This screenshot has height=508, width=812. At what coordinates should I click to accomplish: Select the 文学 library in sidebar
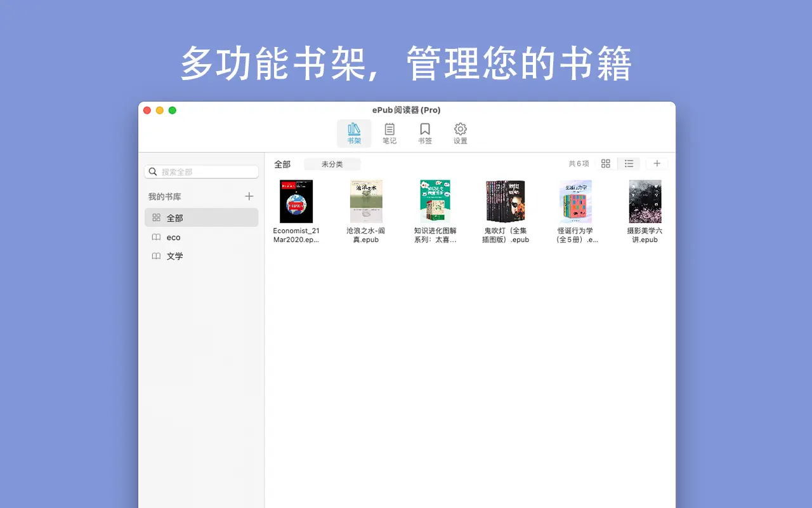[174, 256]
